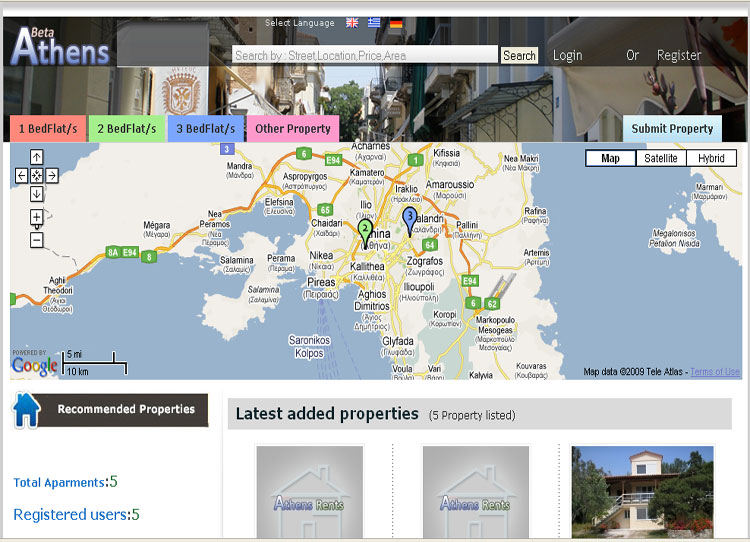This screenshot has height=542, width=750.
Task: Open the house photo property thumbnail
Action: pos(642,491)
